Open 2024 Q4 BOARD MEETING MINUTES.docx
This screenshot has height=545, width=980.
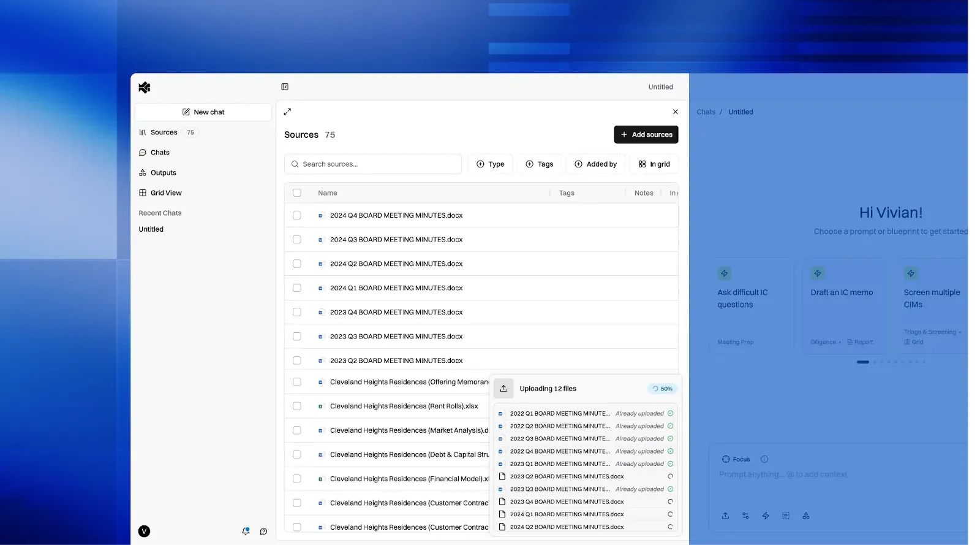[x=396, y=216]
